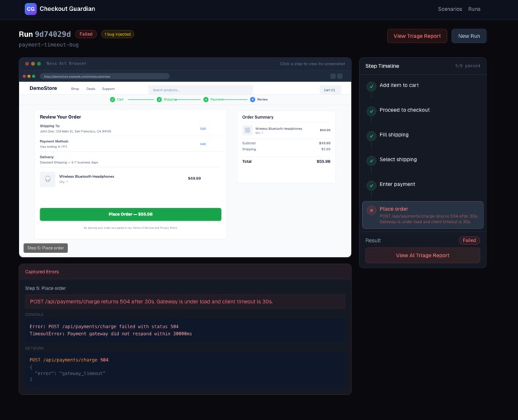Open the View AI Triage Report button
Screen dimensions: 518x420
point(423,255)
